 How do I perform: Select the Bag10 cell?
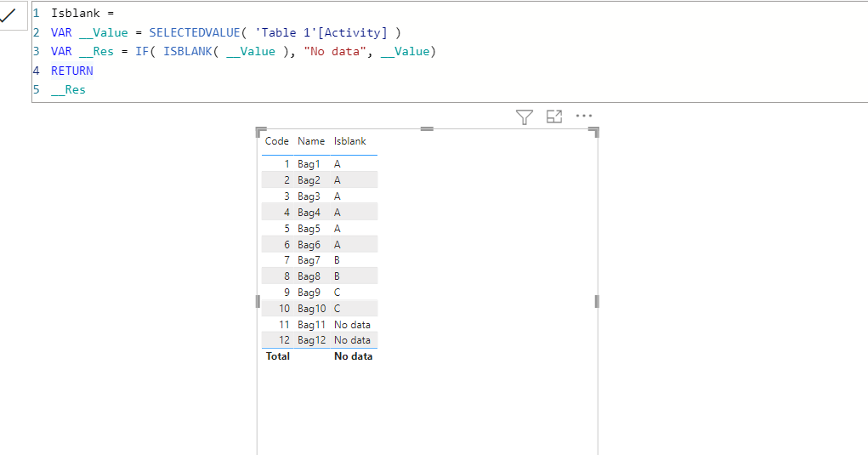312,309
